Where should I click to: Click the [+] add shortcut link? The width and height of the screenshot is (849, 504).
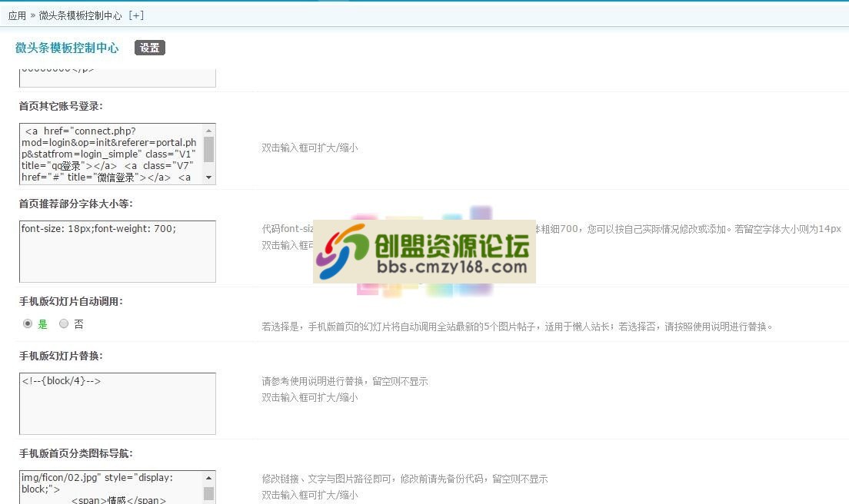tap(136, 15)
